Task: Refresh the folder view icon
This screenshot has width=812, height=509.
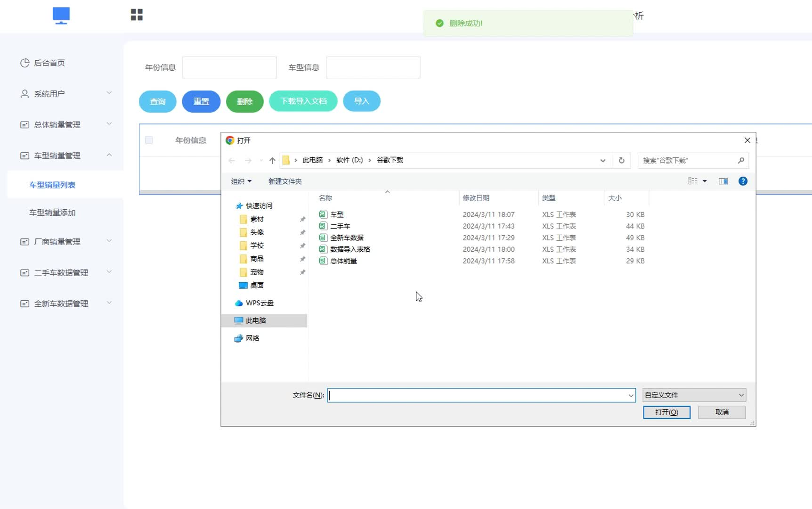Action: pyautogui.click(x=621, y=160)
